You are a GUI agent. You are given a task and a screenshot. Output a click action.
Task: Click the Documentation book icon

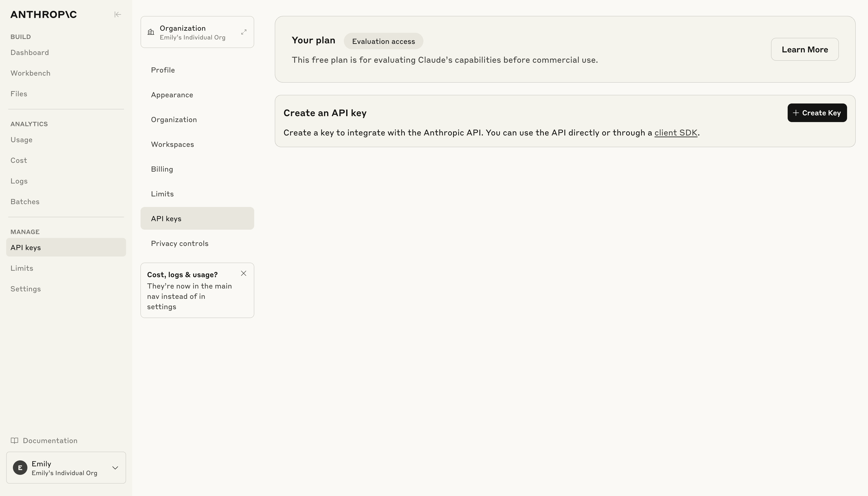coord(14,441)
